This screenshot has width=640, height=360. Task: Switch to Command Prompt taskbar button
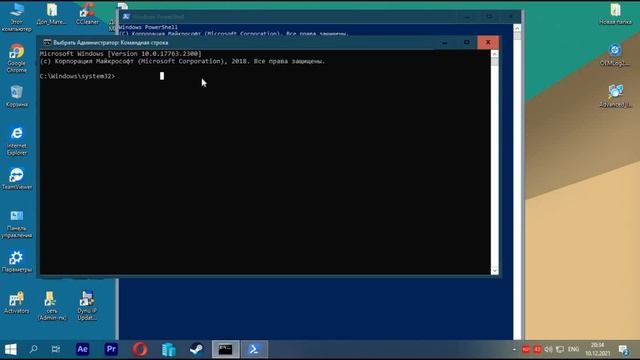point(225,349)
